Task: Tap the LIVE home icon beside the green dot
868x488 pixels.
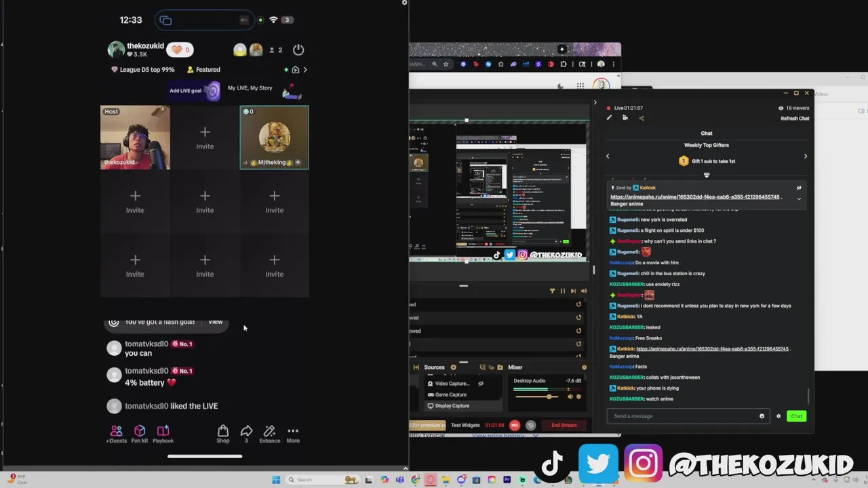Action: (295, 70)
